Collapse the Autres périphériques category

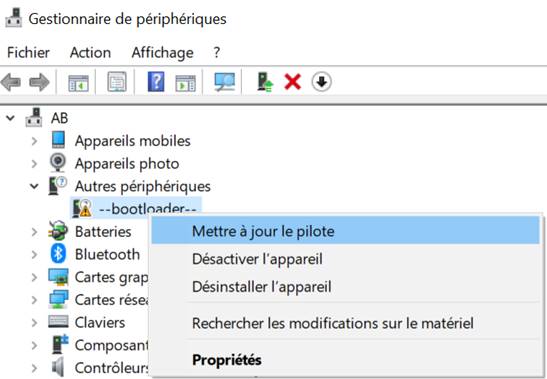click(34, 186)
